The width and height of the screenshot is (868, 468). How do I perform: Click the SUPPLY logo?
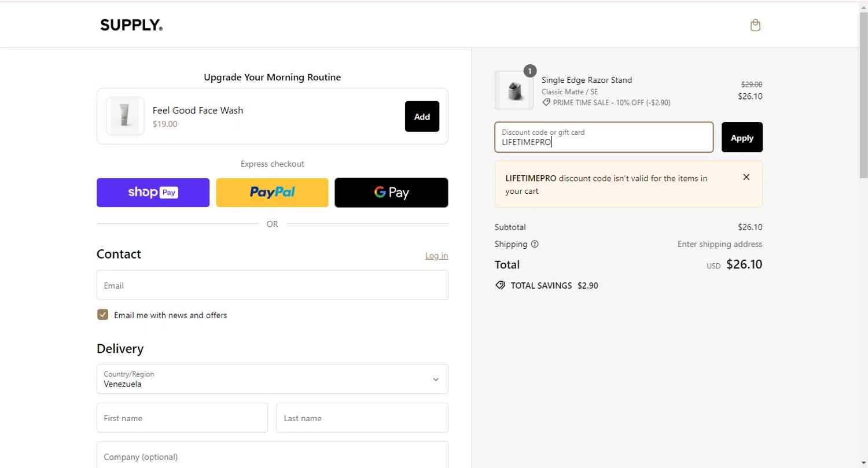coord(131,25)
